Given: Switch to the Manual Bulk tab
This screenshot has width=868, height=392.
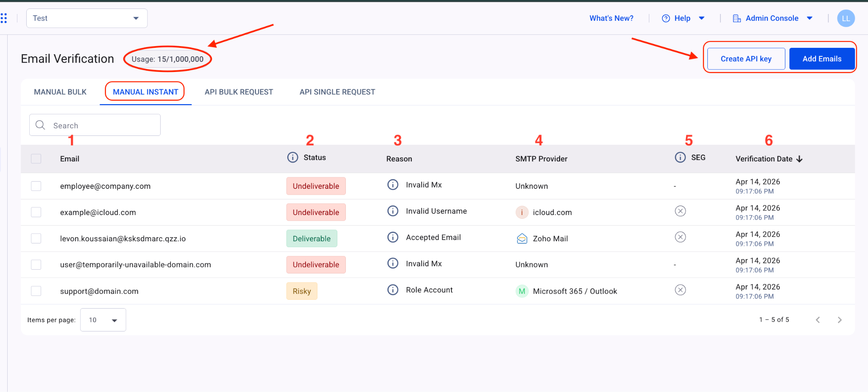Looking at the screenshot, I should (60, 92).
